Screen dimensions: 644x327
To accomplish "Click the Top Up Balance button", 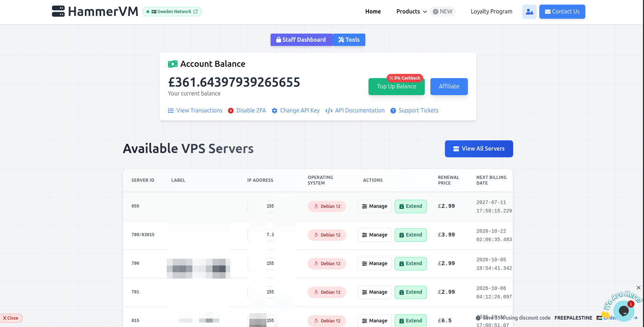I will 396,87.
